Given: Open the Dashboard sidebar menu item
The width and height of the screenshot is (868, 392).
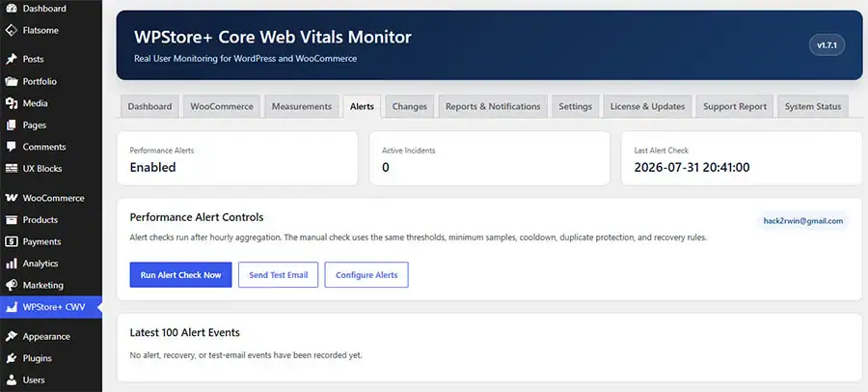Looking at the screenshot, I should [51, 9].
